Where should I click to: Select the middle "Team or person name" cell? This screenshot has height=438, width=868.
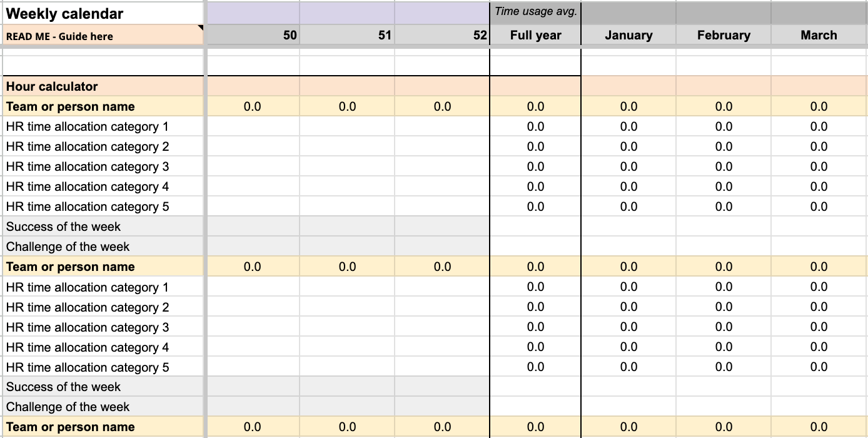103,267
